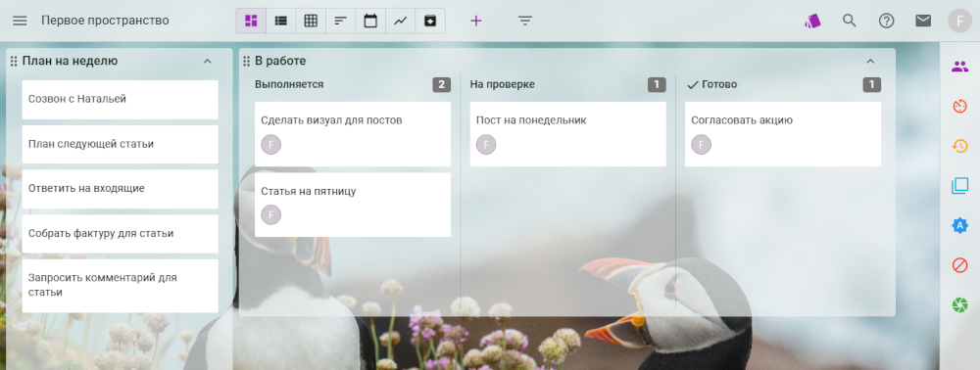980x370 pixels.
Task: Click the Первое пространство title
Action: (105, 21)
